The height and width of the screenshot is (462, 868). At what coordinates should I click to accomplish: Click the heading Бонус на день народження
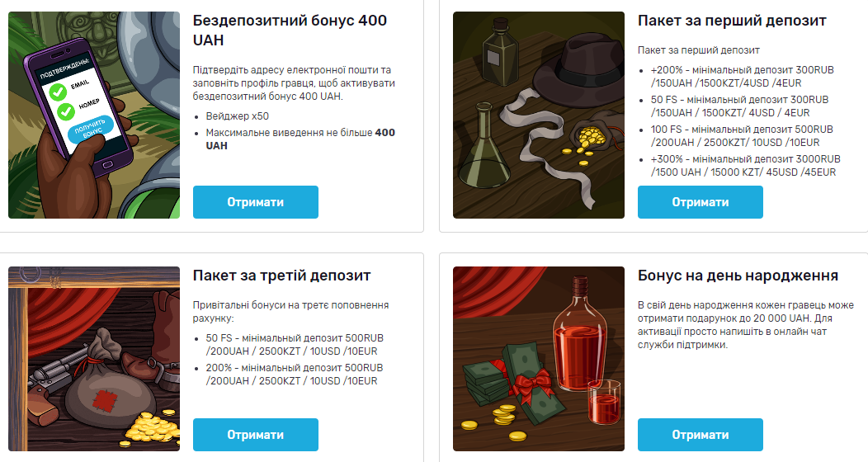(x=738, y=276)
